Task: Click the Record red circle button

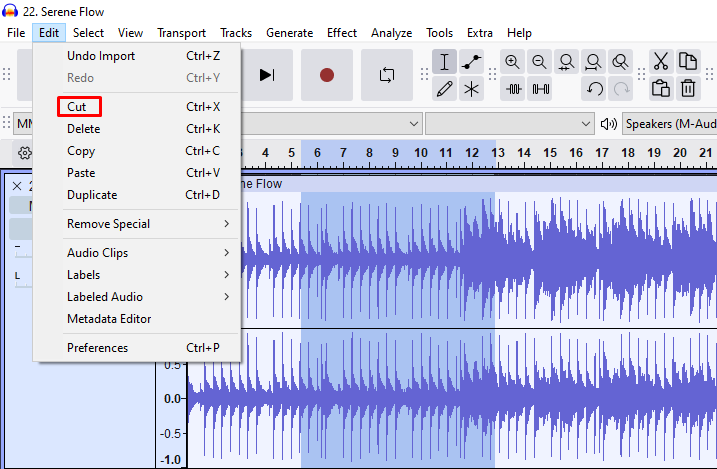Action: [x=326, y=75]
